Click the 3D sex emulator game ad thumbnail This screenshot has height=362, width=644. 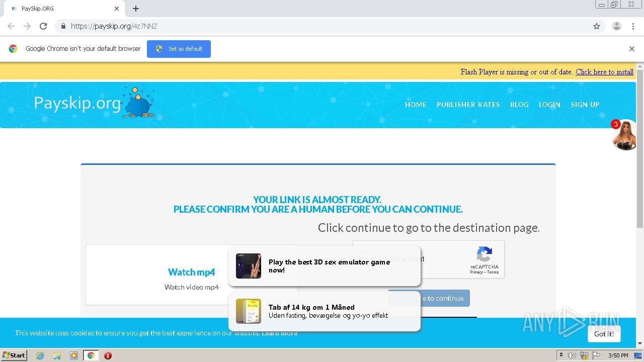(249, 266)
